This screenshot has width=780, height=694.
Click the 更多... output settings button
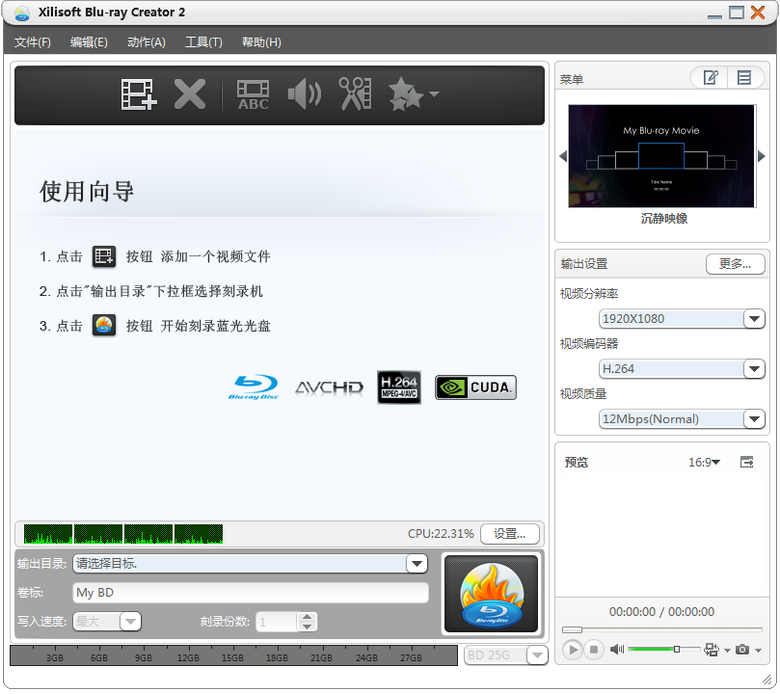[x=735, y=264]
